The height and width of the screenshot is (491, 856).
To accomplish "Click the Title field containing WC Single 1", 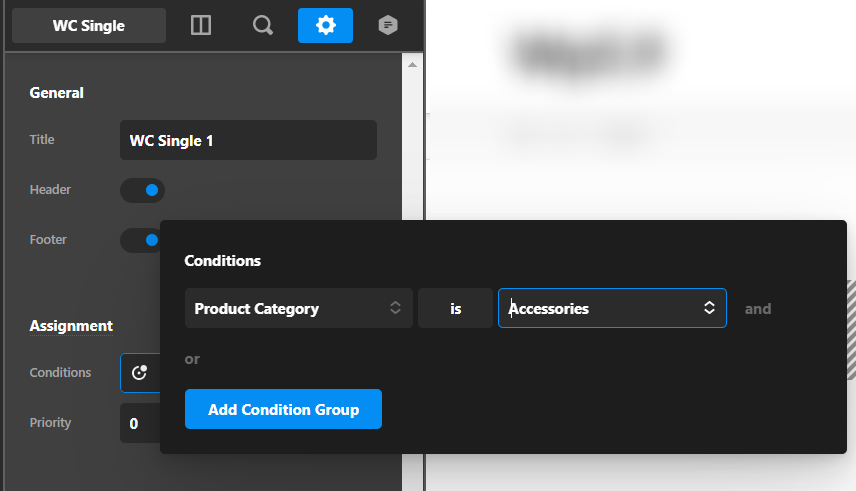I will pos(248,141).
